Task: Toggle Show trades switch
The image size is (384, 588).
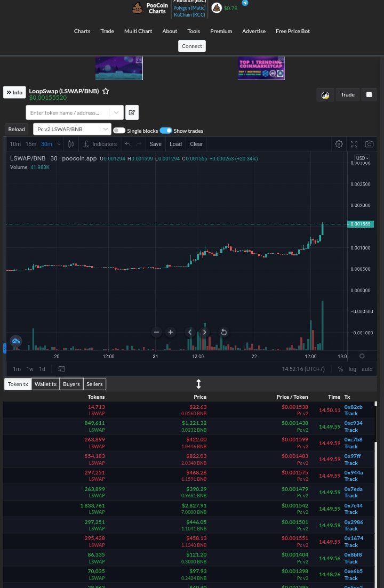Action: click(x=166, y=131)
